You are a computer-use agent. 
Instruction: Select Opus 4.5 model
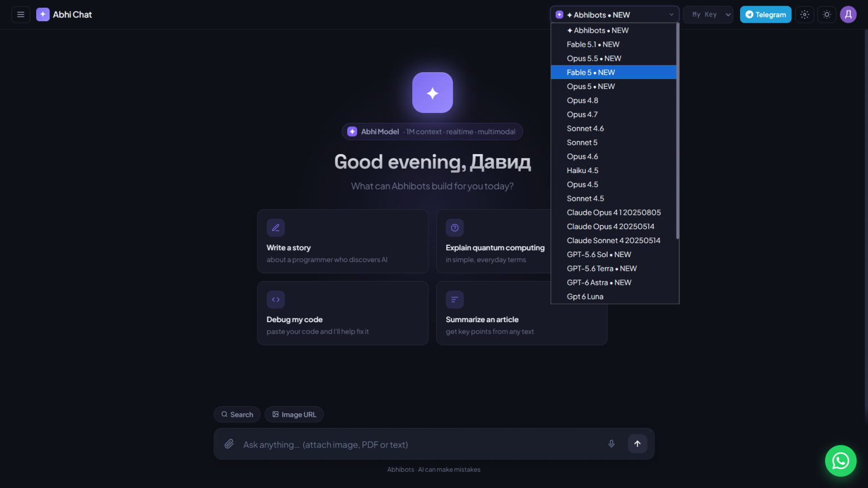coord(613,184)
